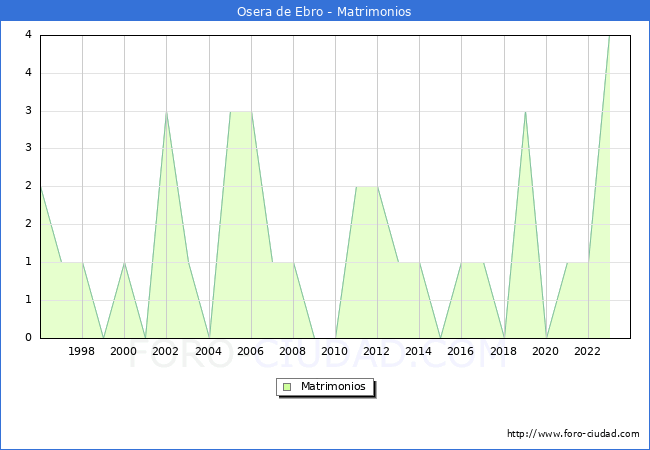This screenshot has height=450, width=650.
Task: Click the 2022 x-axis year label
Action: (588, 351)
